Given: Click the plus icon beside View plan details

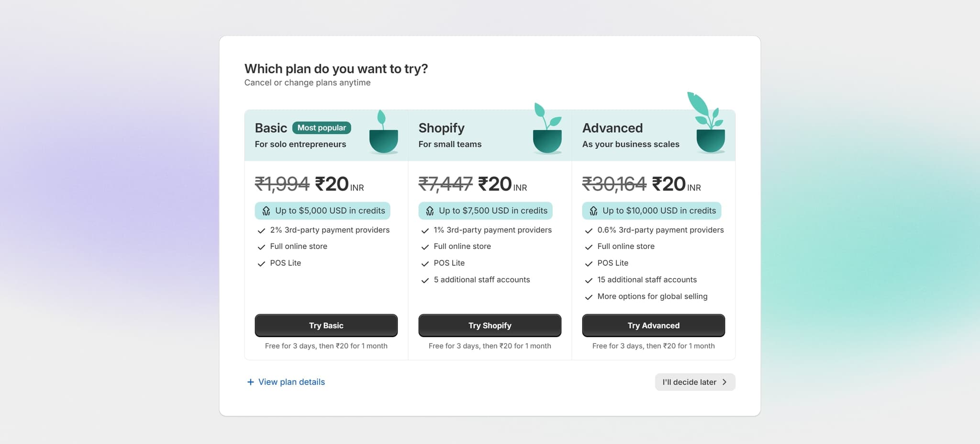Looking at the screenshot, I should (250, 382).
